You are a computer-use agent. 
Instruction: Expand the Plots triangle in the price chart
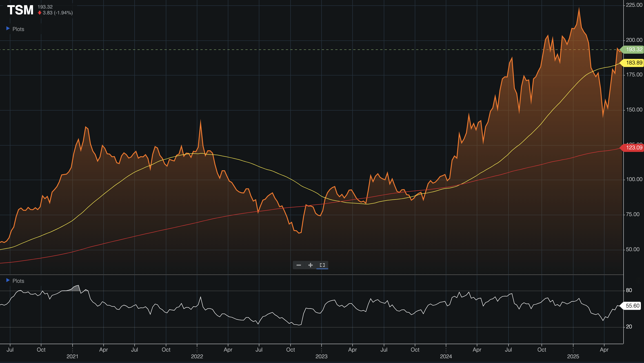8,29
